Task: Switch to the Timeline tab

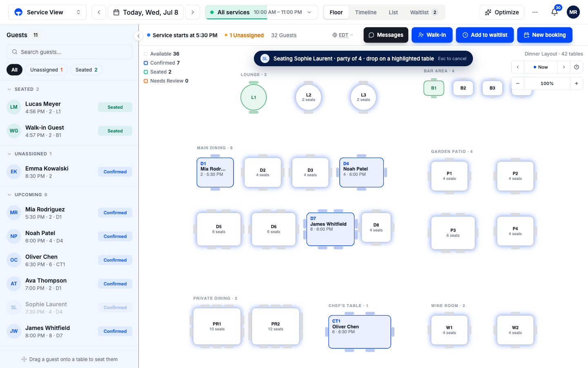Action: click(x=366, y=12)
